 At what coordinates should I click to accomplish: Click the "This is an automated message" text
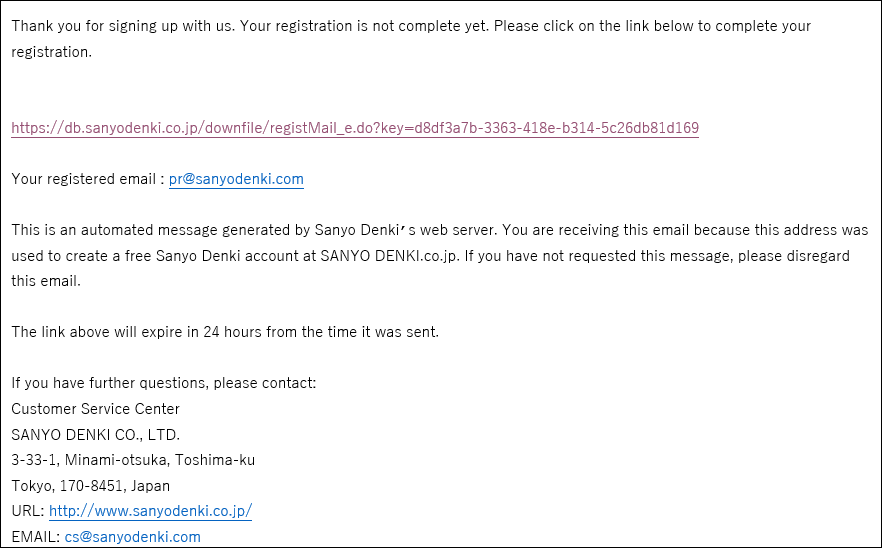coord(114,230)
